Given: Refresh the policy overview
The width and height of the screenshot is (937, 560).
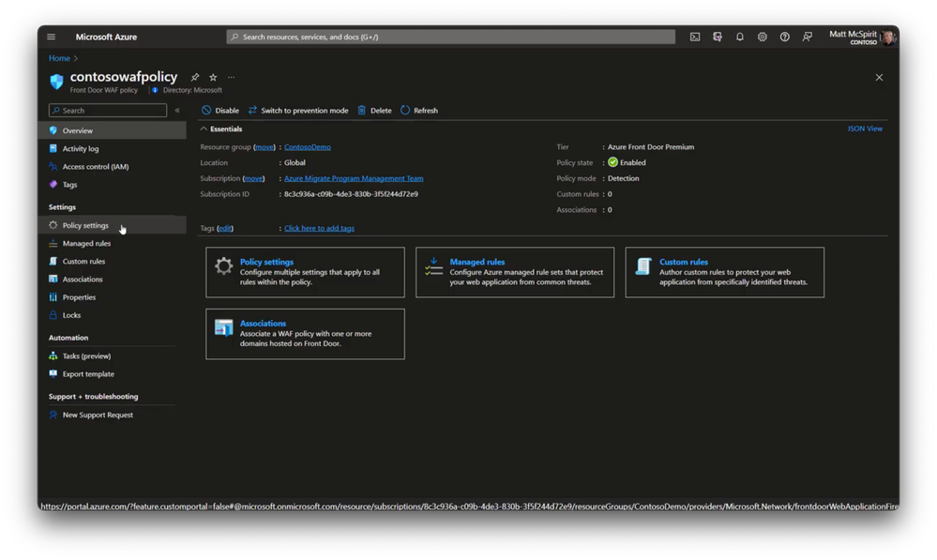Looking at the screenshot, I should tap(419, 111).
